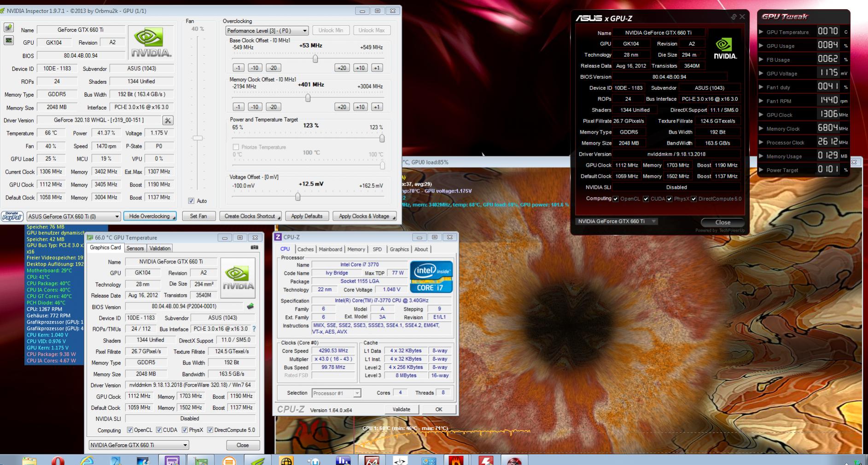868x465 pixels.
Task: Toggle OpenCL checkbox in ASUS GPU-Z
Action: 616,199
